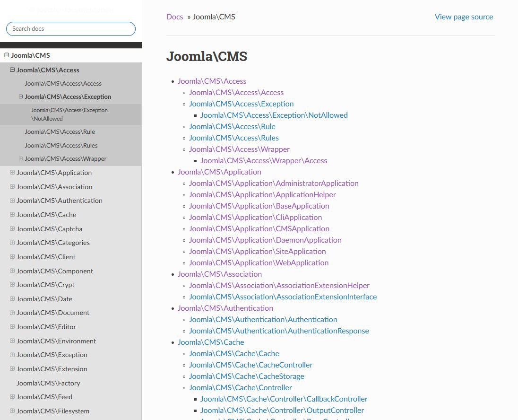The image size is (518, 420).
Task: Open View page source link
Action: coord(464,17)
